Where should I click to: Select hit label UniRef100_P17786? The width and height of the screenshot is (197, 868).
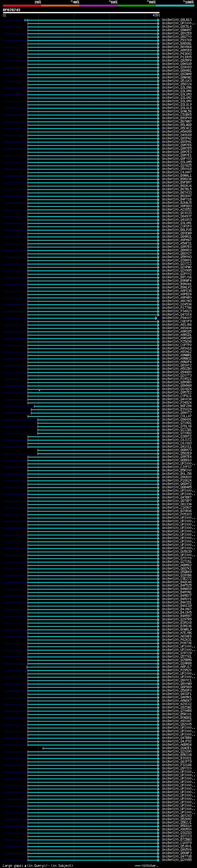pyautogui.click(x=177, y=308)
